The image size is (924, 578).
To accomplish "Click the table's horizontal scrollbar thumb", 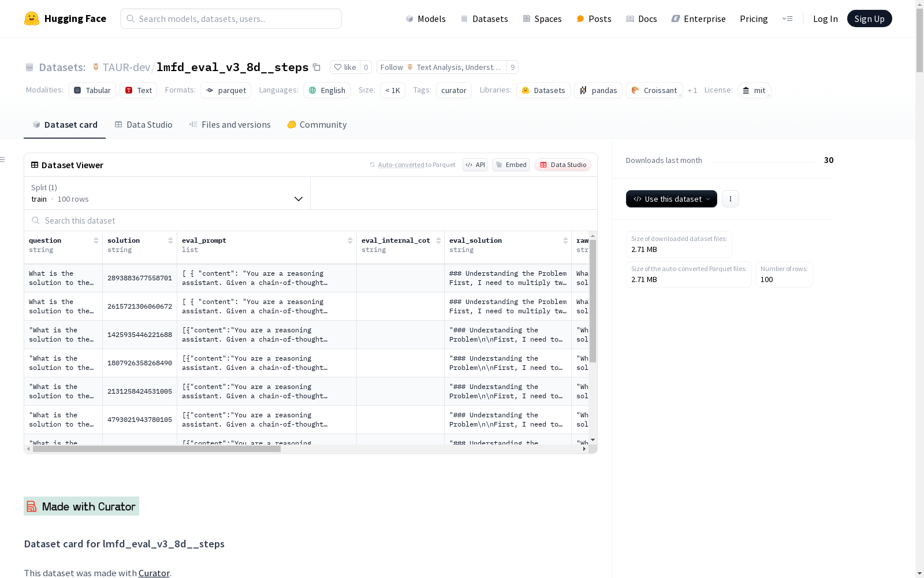I will tap(157, 449).
